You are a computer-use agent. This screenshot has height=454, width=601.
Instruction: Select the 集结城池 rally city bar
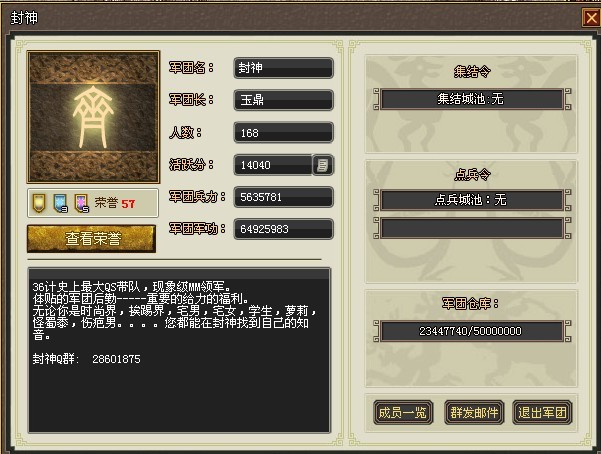pos(472,99)
